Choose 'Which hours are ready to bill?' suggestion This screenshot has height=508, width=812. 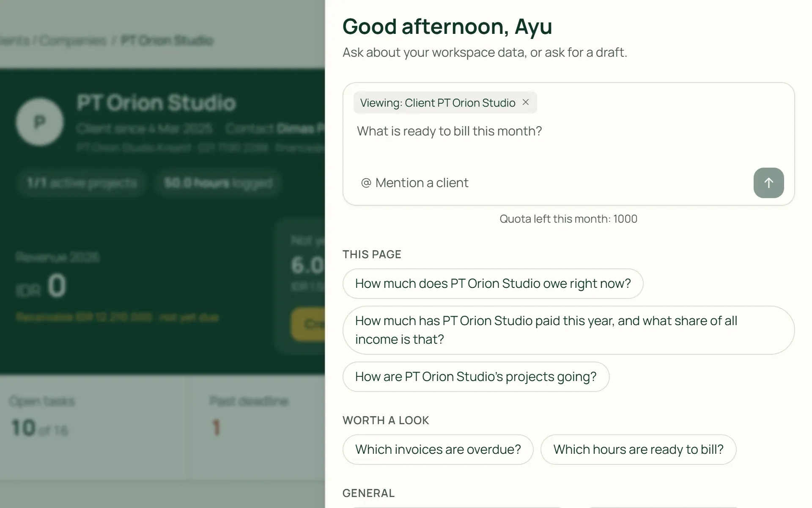click(638, 450)
